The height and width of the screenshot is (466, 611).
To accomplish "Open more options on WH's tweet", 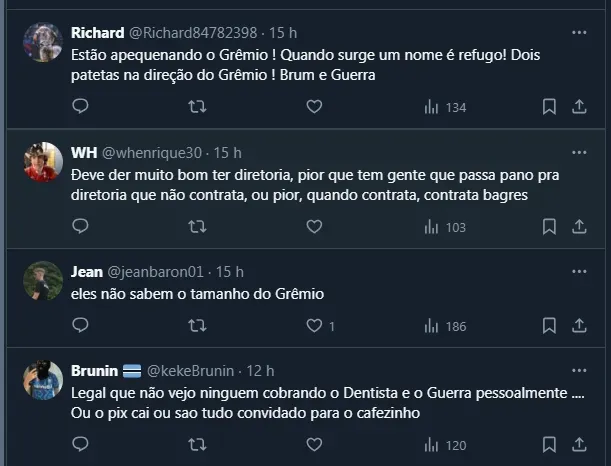I will point(579,153).
